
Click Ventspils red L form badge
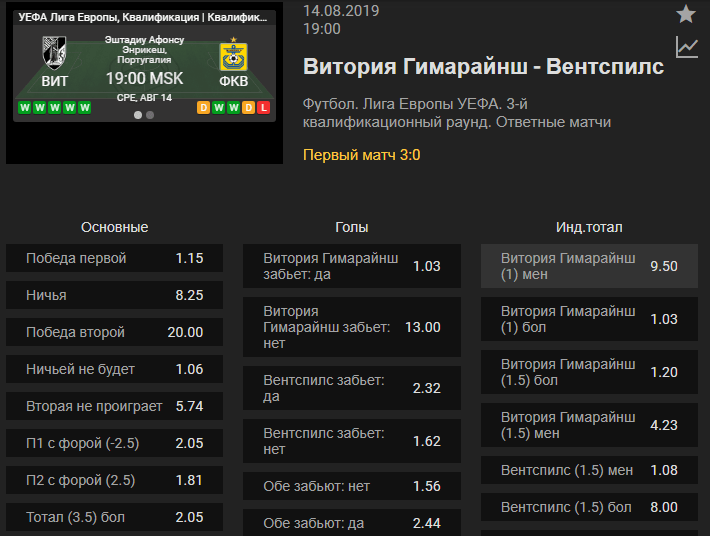264,108
